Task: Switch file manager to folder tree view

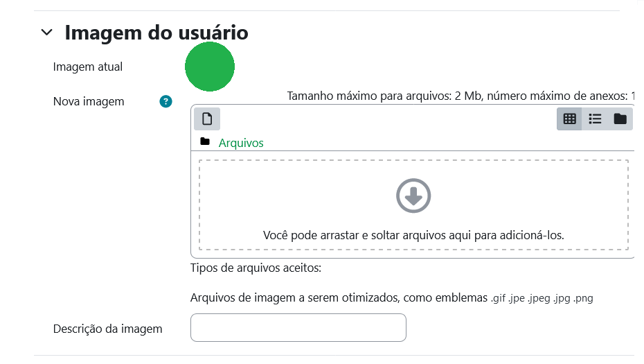Action: click(620, 119)
